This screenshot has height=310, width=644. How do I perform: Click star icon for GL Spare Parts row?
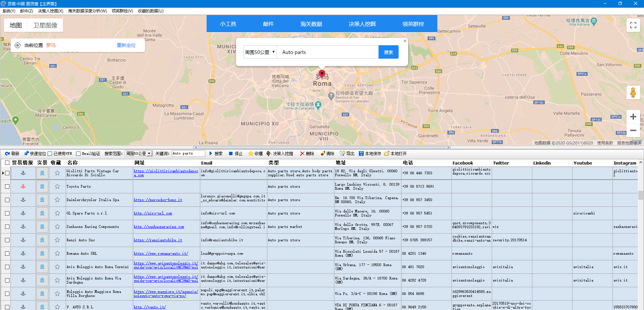coord(57,213)
